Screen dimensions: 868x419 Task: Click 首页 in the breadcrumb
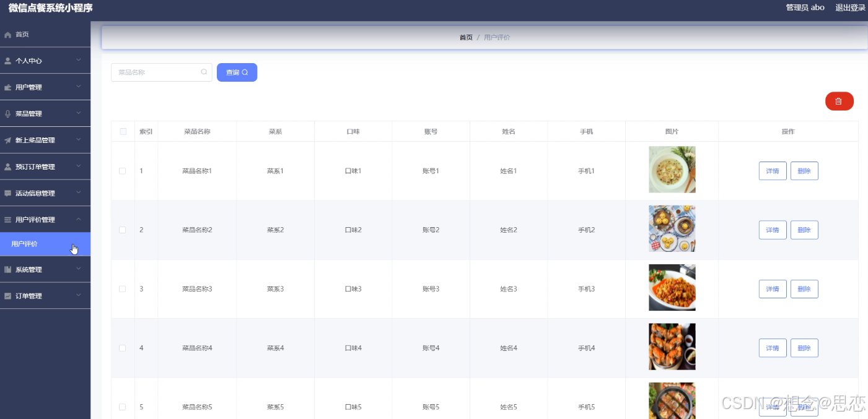pos(466,38)
